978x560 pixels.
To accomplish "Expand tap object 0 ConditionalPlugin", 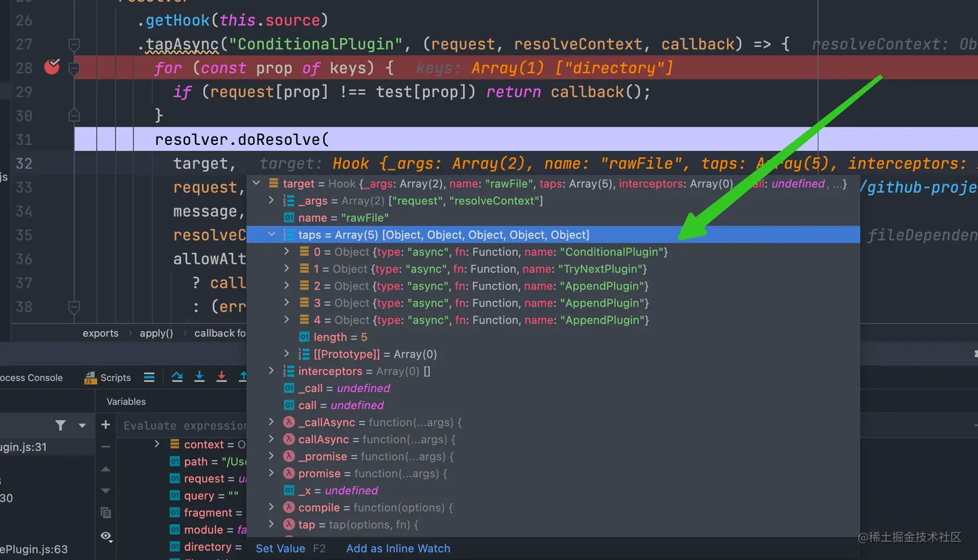I will (287, 252).
